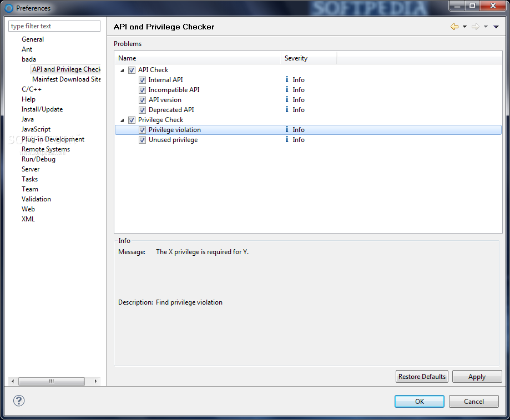This screenshot has width=510, height=420.
Task: Click the Severity column header
Action: pyautogui.click(x=309, y=58)
